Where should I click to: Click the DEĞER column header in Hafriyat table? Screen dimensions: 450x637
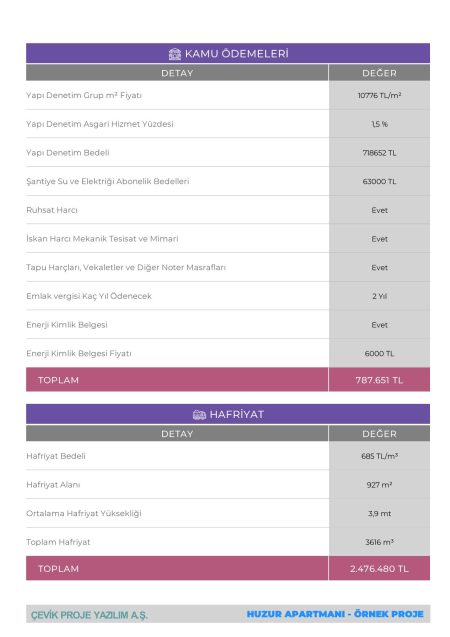point(379,434)
